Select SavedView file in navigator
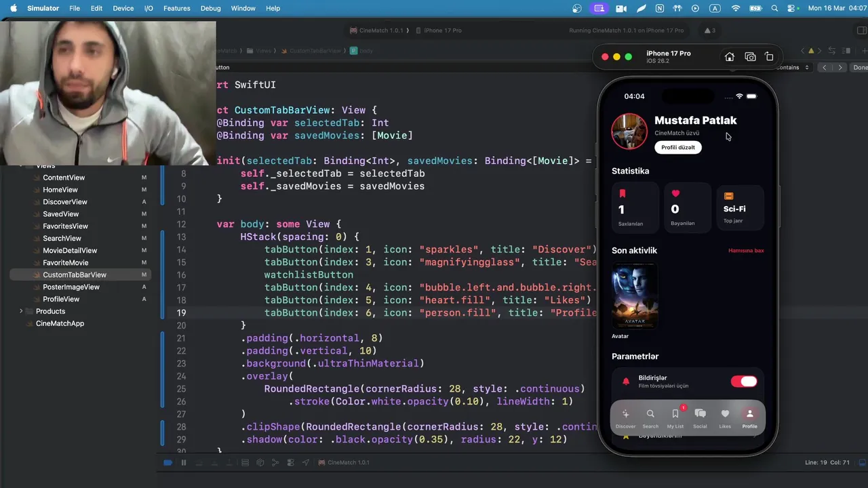868x488 pixels. 61,214
